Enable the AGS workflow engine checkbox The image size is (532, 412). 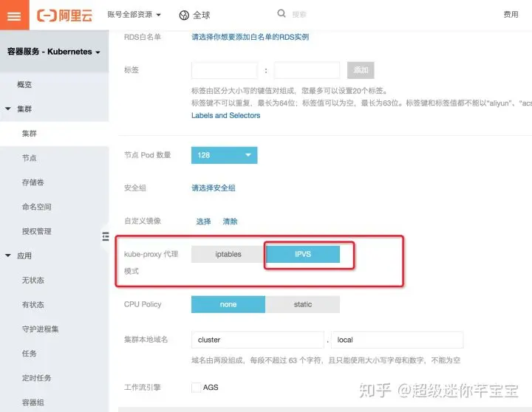(x=196, y=388)
